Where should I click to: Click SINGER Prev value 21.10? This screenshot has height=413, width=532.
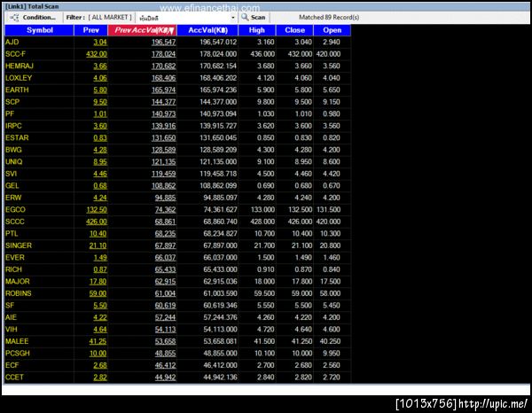coord(98,245)
